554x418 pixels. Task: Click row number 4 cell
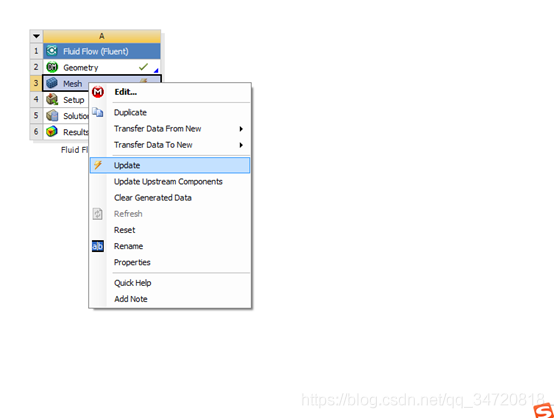pos(36,99)
